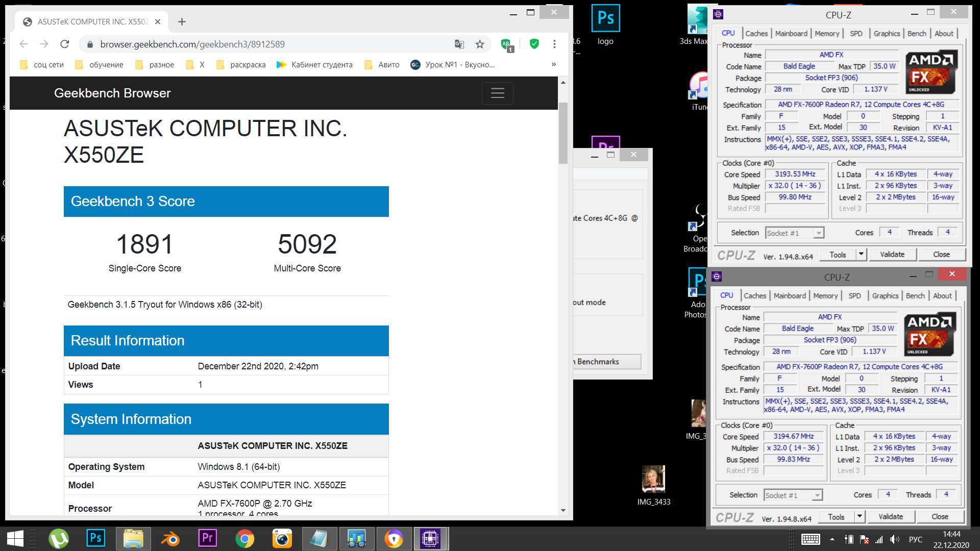Open Blender from taskbar
This screenshot has width=980, height=551.
click(x=170, y=539)
